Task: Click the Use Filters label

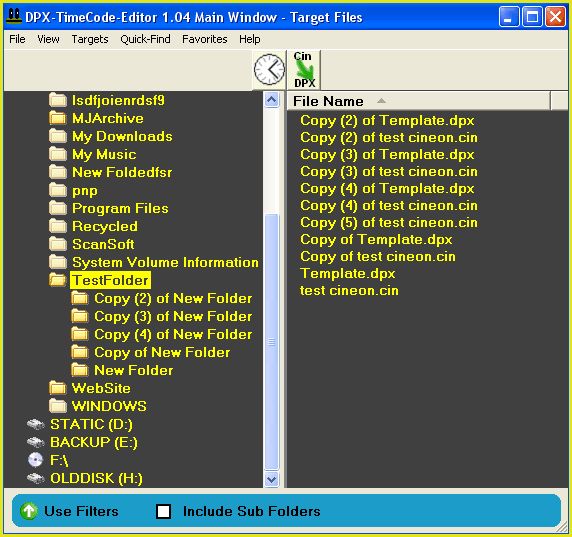Action: click(81, 511)
